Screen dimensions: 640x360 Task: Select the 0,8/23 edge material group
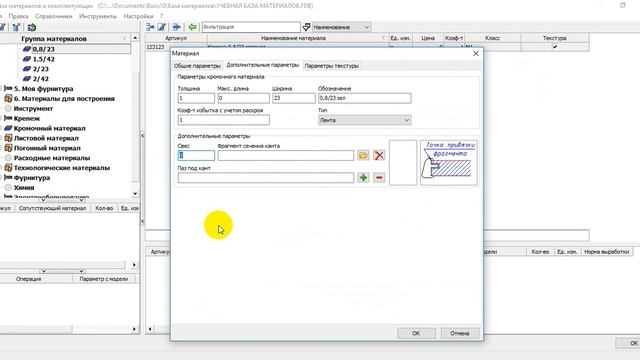44,49
